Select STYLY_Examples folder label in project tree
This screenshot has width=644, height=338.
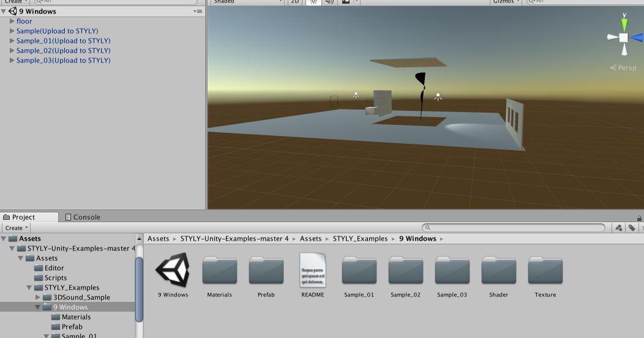(x=72, y=288)
